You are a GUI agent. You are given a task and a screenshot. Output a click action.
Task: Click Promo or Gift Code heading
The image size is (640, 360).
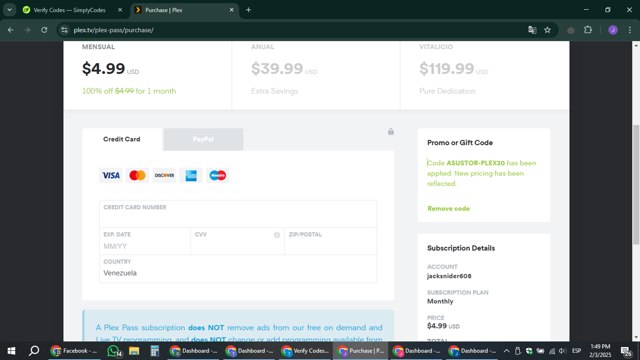[460, 142]
